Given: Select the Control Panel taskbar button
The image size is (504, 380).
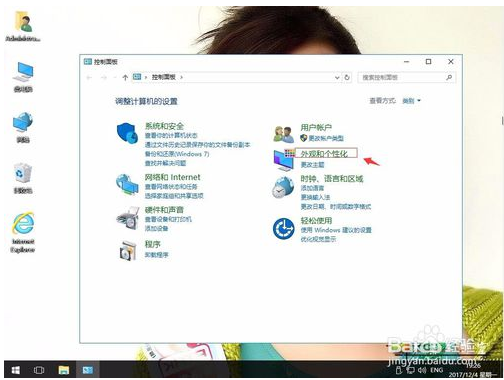Looking at the screenshot, I should pos(88,370).
